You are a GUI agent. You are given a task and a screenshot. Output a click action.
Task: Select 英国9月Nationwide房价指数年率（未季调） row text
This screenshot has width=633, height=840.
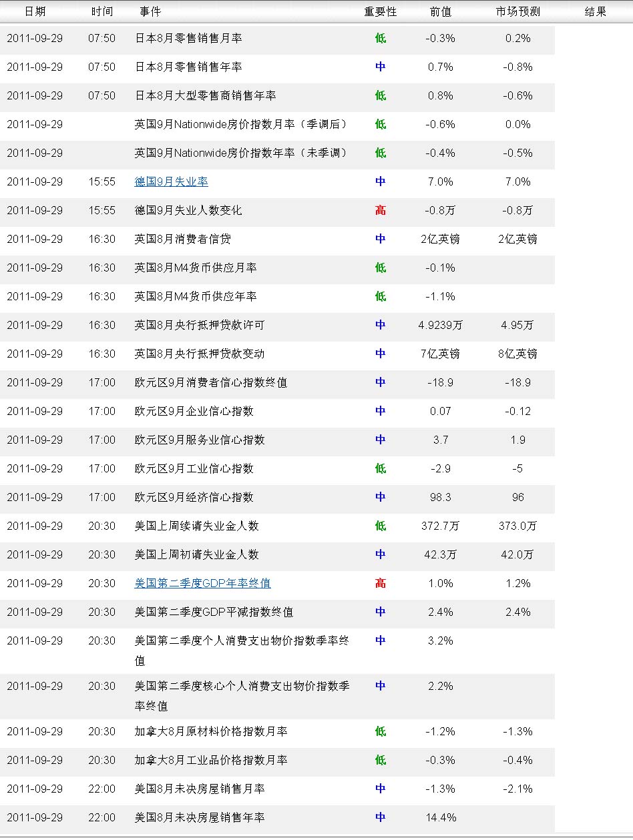[x=241, y=153]
